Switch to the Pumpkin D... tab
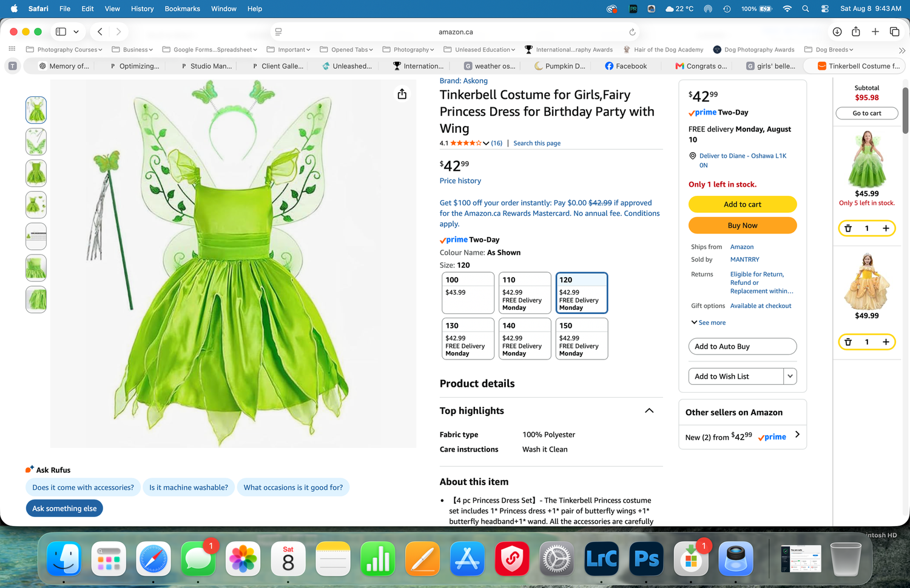 [x=559, y=66]
